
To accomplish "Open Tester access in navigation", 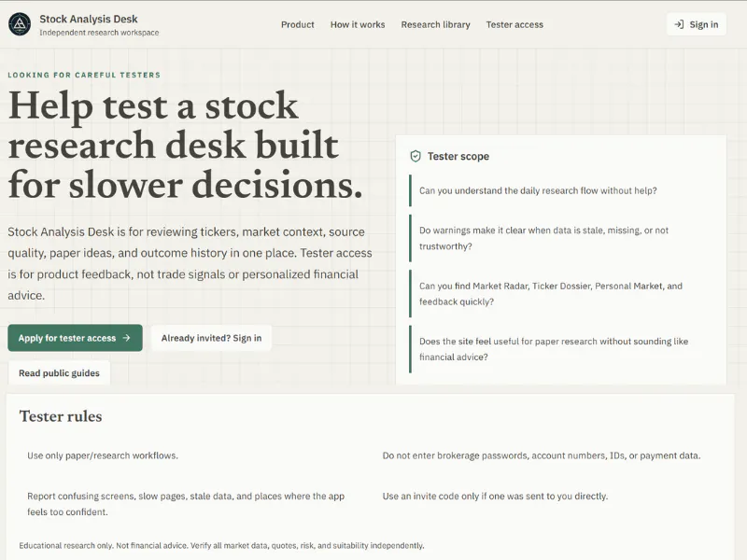I will tap(514, 24).
